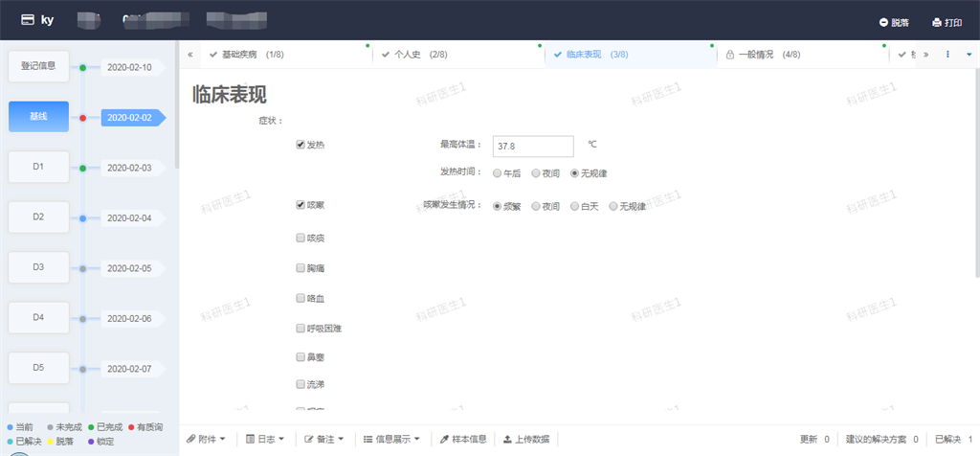This screenshot has height=456, width=980.
Task: Open the vertical three-dots tab menu
Action: 947,55
